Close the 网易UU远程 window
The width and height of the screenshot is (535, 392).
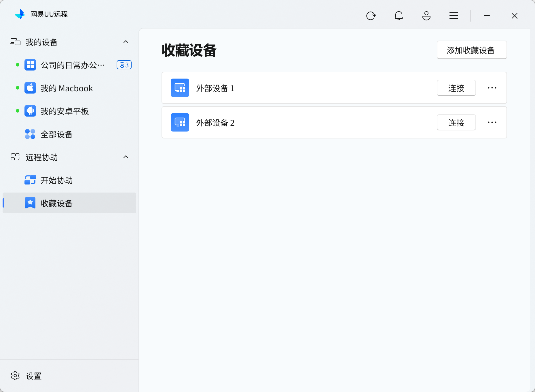pyautogui.click(x=515, y=16)
